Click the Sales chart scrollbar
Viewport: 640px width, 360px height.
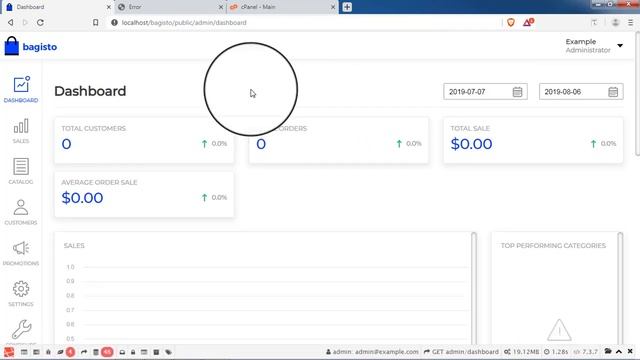(x=473, y=288)
